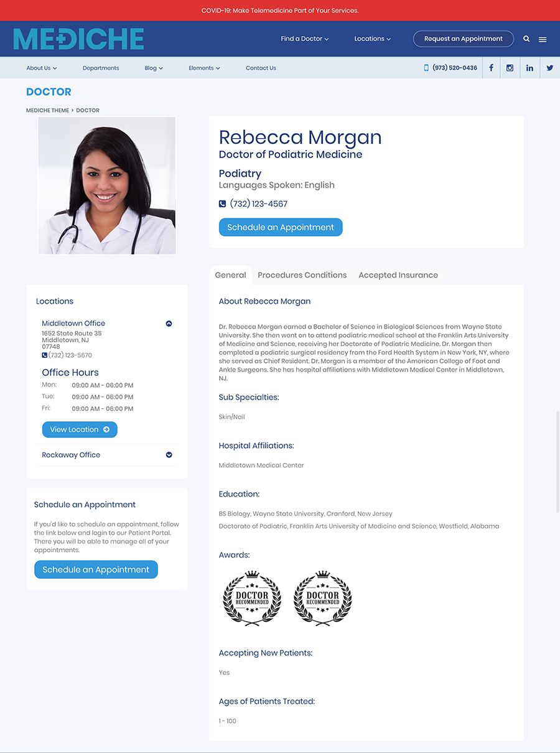Open the Instagram social icon
The width and height of the screenshot is (560, 753).
tap(510, 68)
